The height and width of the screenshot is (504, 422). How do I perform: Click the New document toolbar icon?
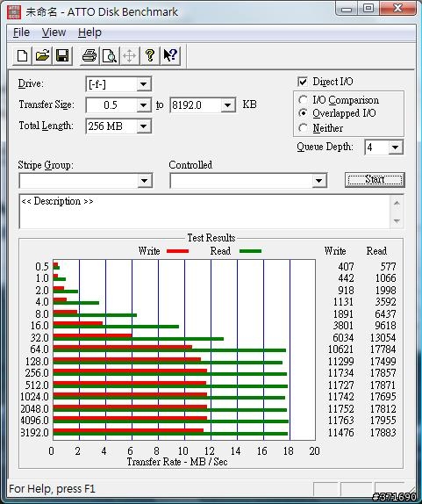tap(22, 56)
